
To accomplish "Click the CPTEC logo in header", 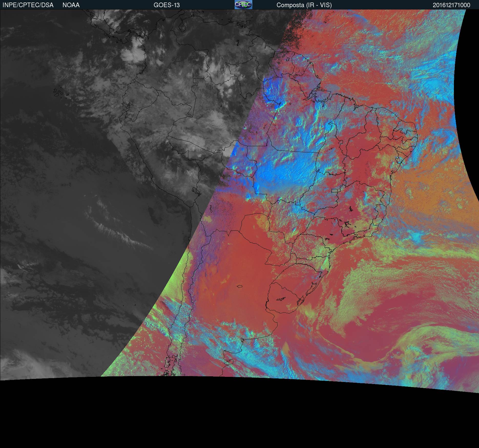I will coord(243,5).
